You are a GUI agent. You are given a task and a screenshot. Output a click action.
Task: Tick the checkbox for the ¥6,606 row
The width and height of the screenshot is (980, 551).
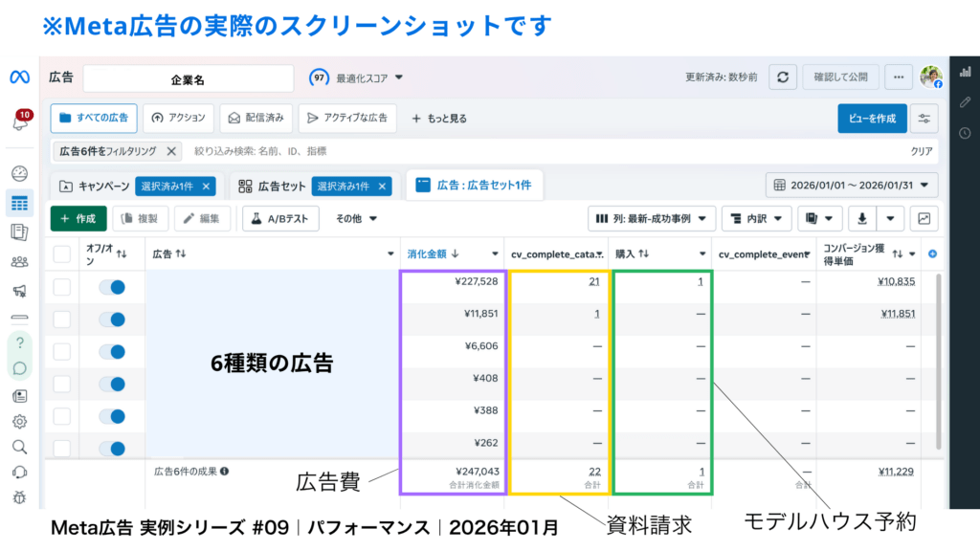(x=62, y=352)
